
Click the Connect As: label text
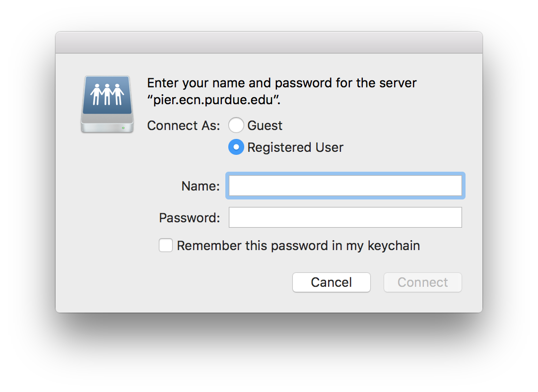[x=183, y=125]
